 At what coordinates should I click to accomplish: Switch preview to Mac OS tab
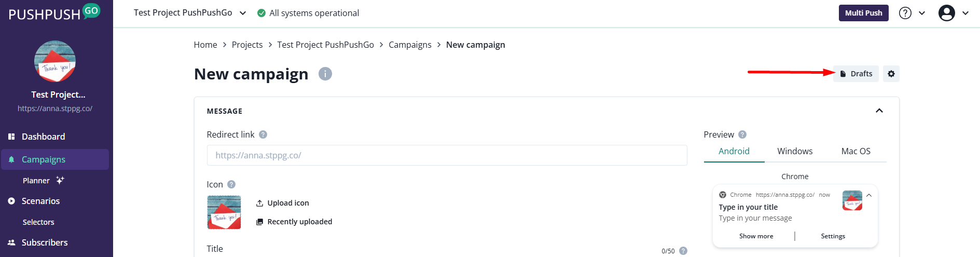855,151
